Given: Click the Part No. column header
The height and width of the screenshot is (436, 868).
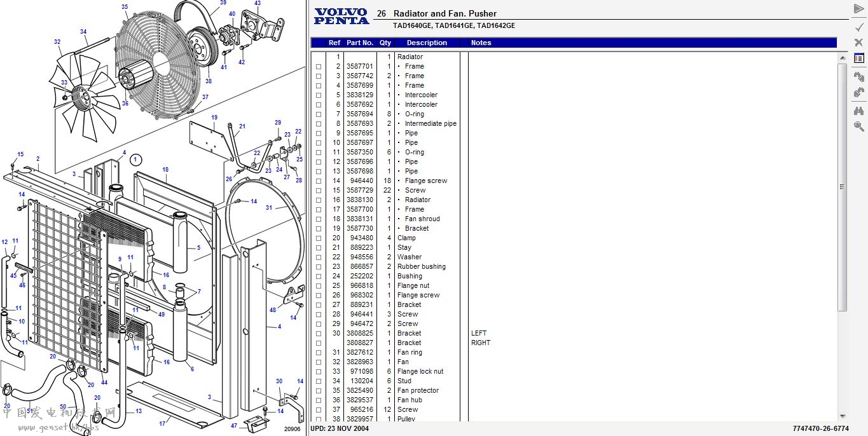Looking at the screenshot, I should point(359,43).
